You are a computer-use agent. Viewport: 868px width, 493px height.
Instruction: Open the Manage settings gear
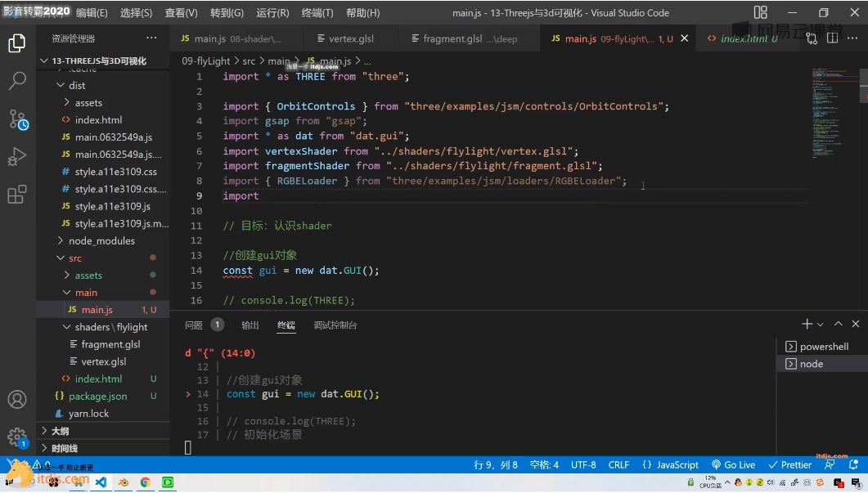pos(17,437)
